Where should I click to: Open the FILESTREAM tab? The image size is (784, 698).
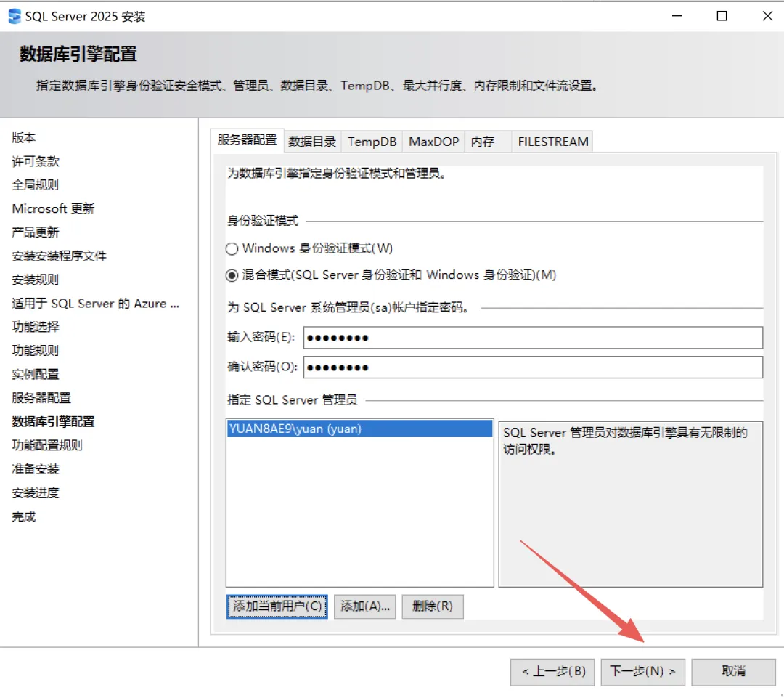point(553,142)
